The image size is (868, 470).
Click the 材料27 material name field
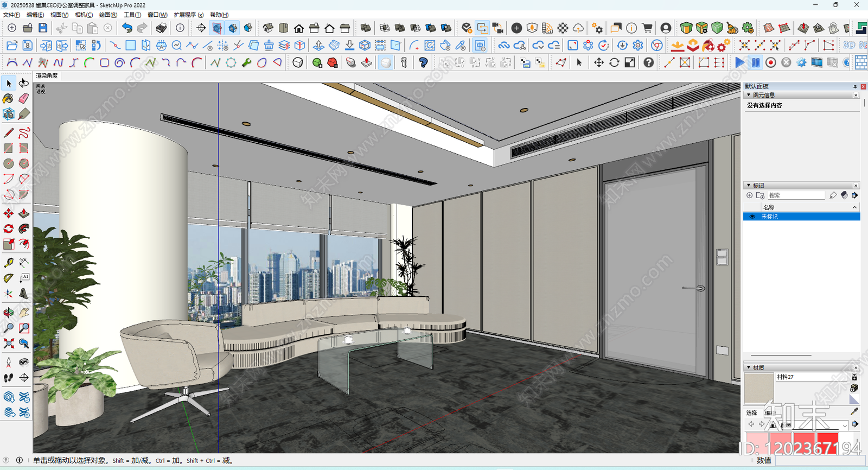812,377
